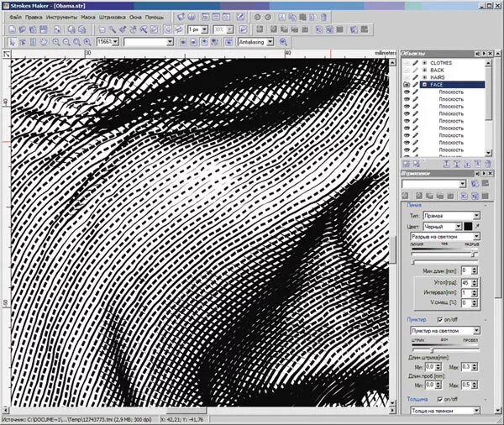This screenshot has height=425, width=504.
Task: Expand the CLOTHES group
Action: coord(424,63)
